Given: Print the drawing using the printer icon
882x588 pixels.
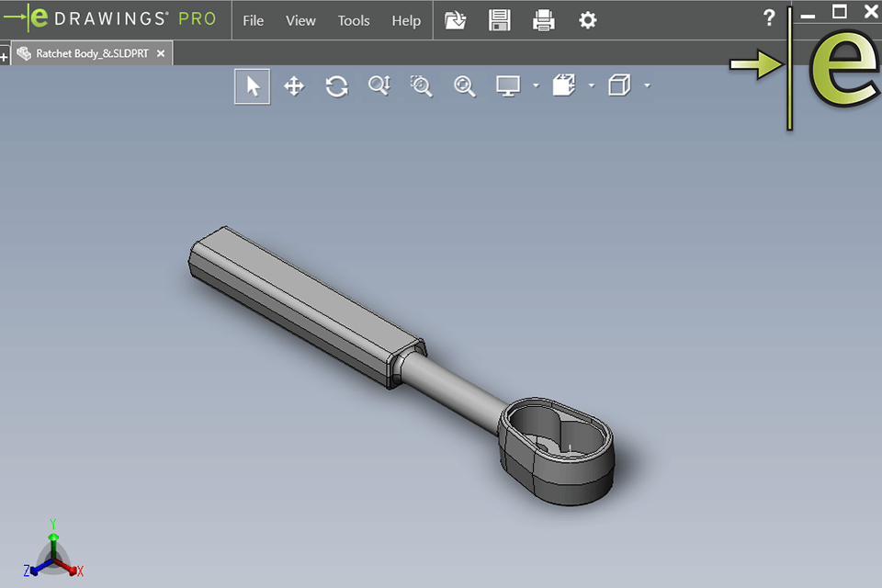Looking at the screenshot, I should coord(544,20).
